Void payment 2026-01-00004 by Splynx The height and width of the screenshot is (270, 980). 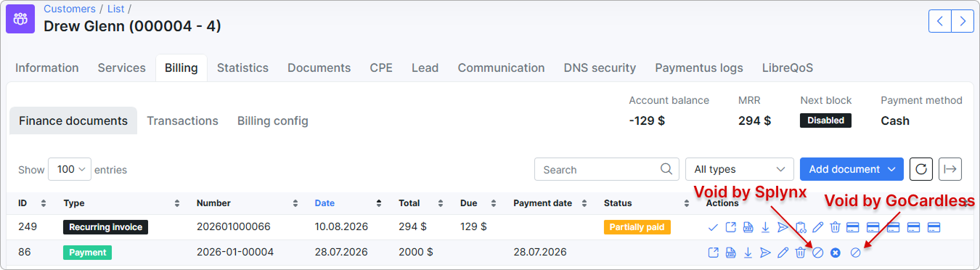817,253
